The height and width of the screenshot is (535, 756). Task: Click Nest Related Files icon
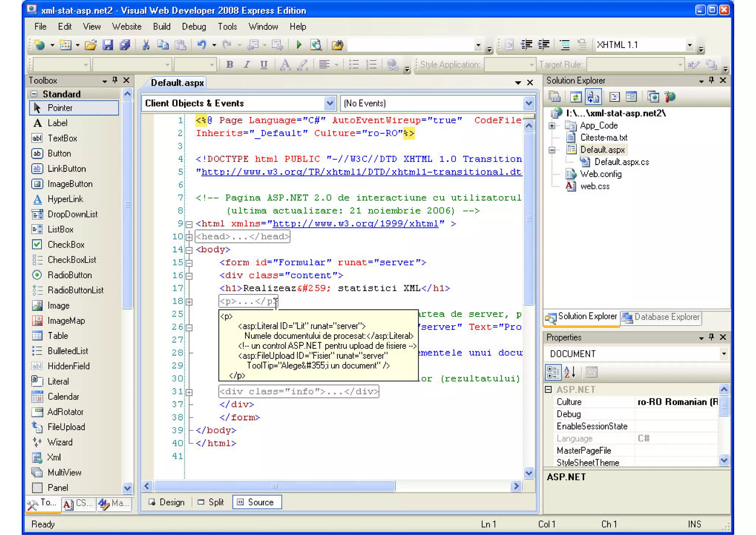click(x=593, y=97)
